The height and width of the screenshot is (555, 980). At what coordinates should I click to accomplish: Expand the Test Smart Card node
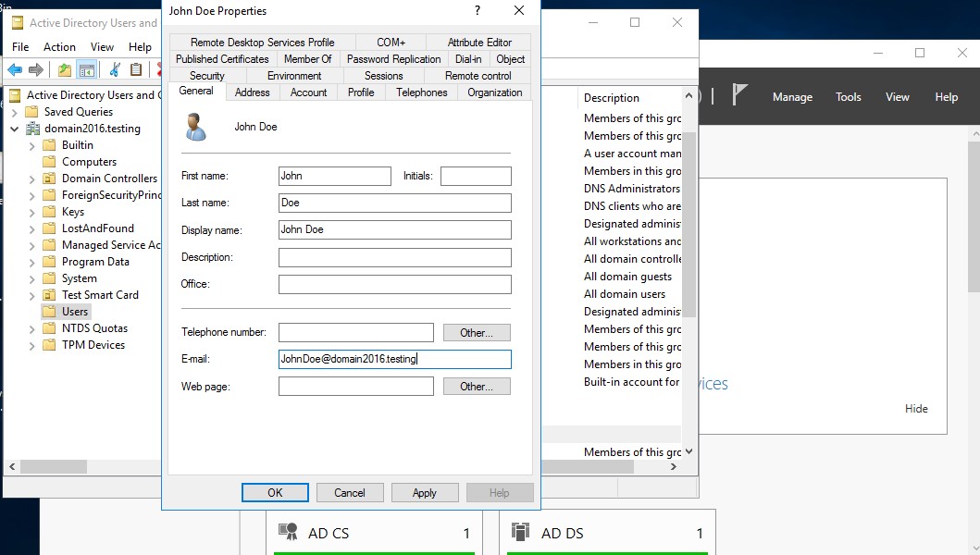coord(31,296)
